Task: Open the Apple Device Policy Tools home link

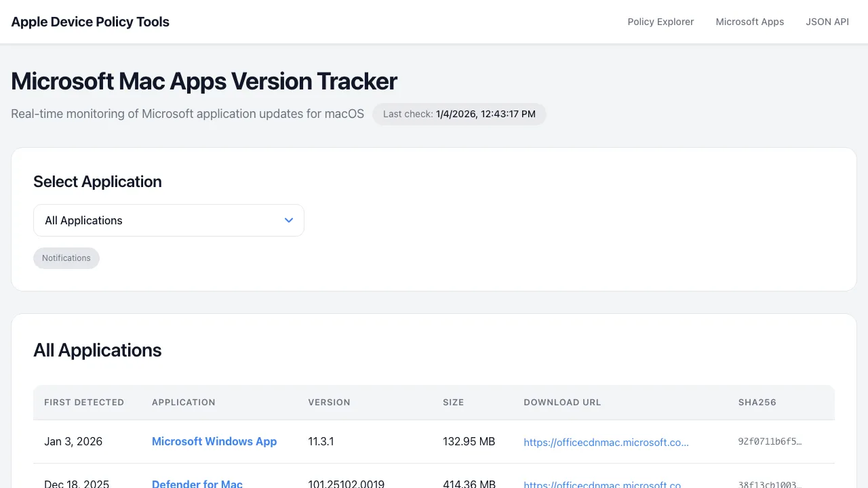Action: click(x=90, y=22)
